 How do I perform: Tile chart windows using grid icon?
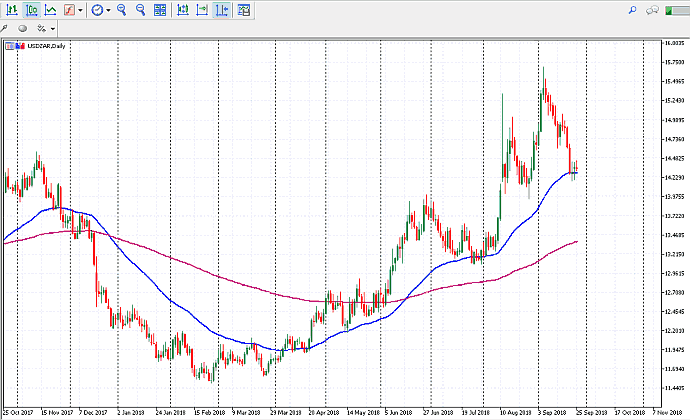click(160, 10)
